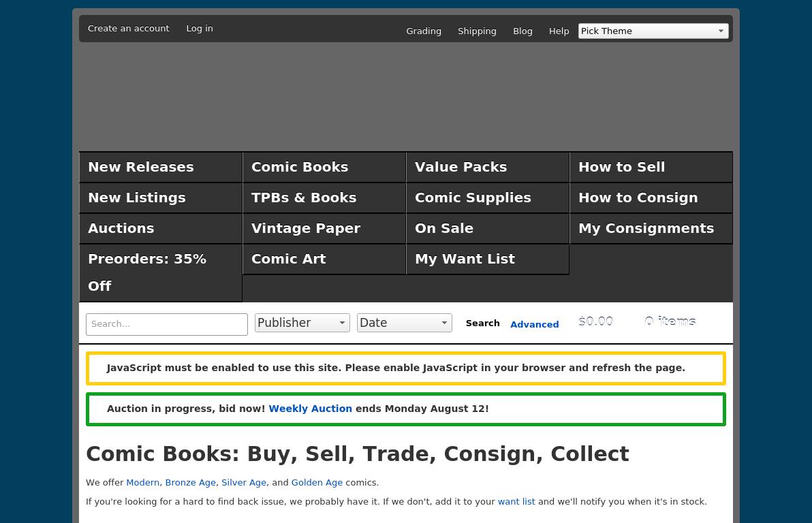Open the Grading page link
The height and width of the screenshot is (523, 812).
424,31
